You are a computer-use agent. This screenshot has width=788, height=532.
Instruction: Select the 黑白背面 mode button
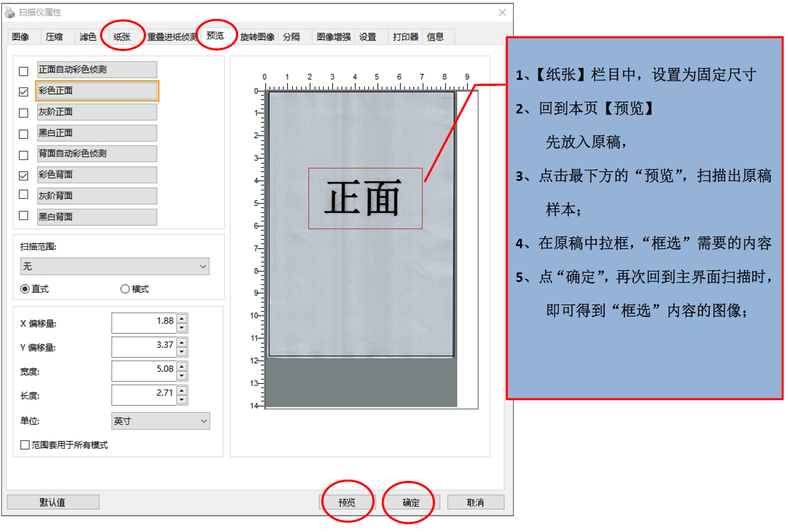pos(97,217)
